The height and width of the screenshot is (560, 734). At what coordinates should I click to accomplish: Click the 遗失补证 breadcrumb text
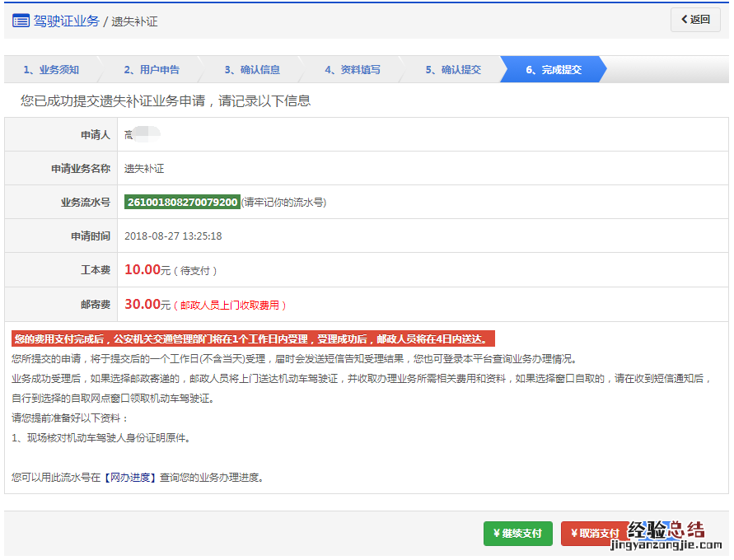coord(134,21)
